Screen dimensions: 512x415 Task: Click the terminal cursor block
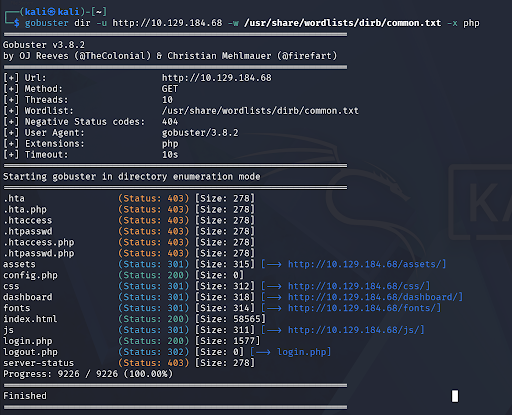click(x=455, y=396)
